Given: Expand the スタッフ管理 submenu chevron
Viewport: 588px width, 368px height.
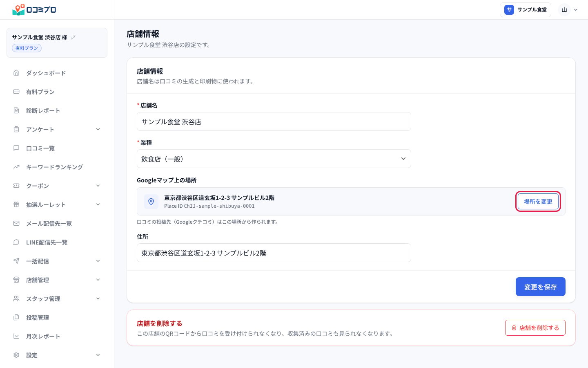Looking at the screenshot, I should pyautogui.click(x=98, y=298).
